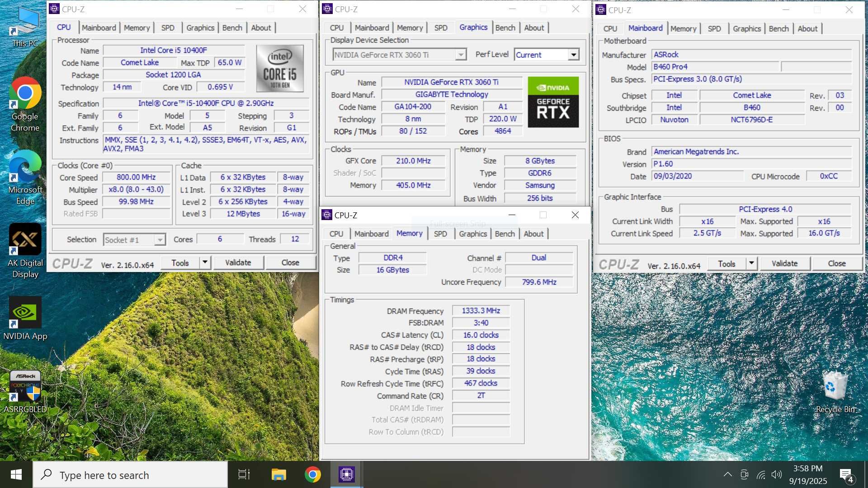Expand Tools dropdown arrow in Mainboard window
Viewport: 868px width, 488px height.
751,263
